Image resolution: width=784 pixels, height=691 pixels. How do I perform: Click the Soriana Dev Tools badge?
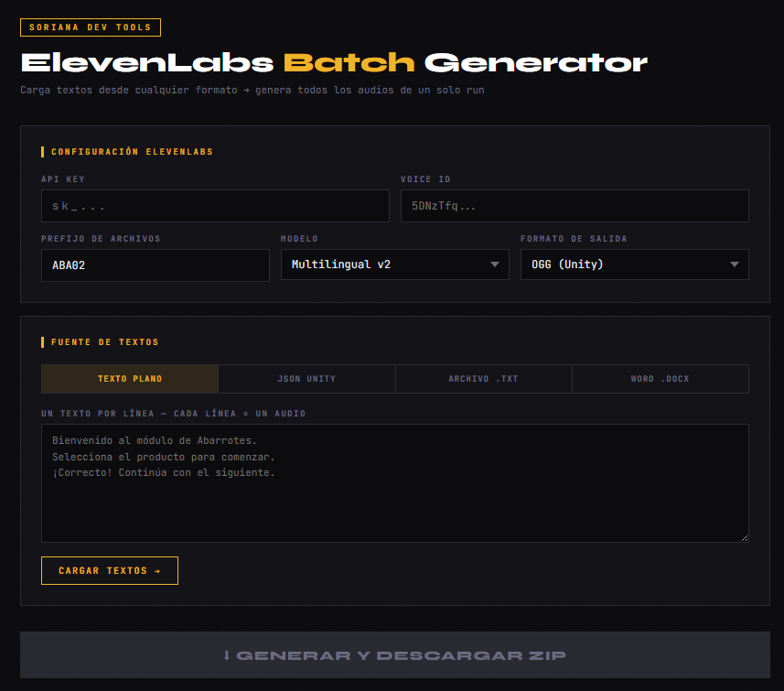91,27
